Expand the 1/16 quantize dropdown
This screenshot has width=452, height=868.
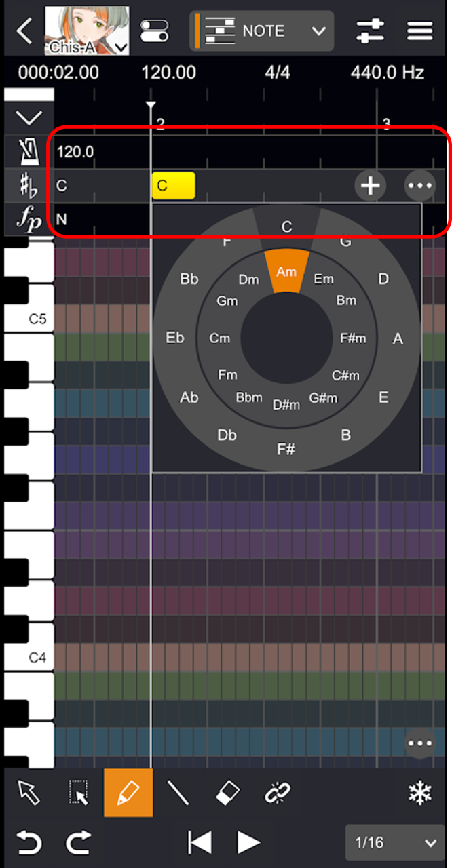[x=395, y=843]
